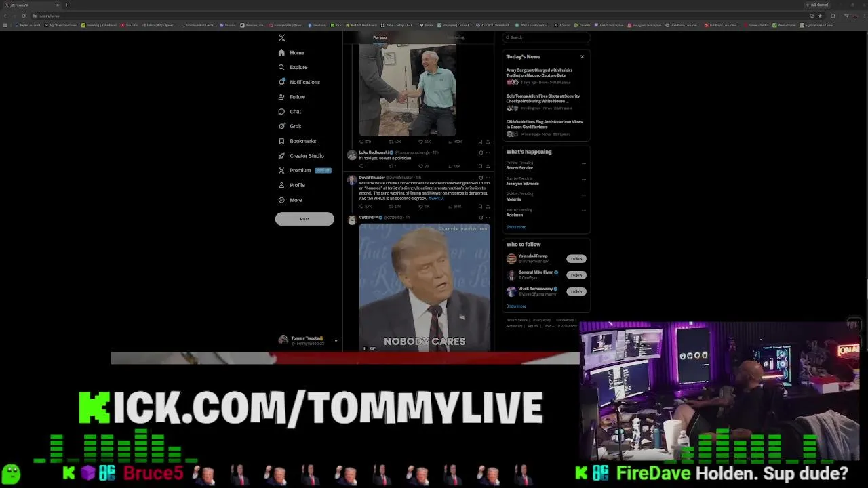
Task: Open the Amazon bookmark in bookmarks bar
Action: [x=252, y=25]
